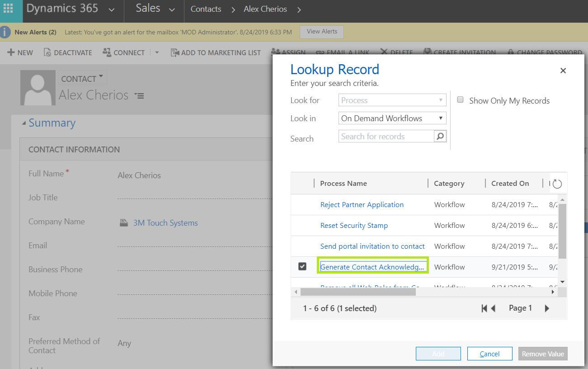Expand the Dynamics 365 navigation chevron
Viewport: 588px width, 369px height.
pos(112,10)
